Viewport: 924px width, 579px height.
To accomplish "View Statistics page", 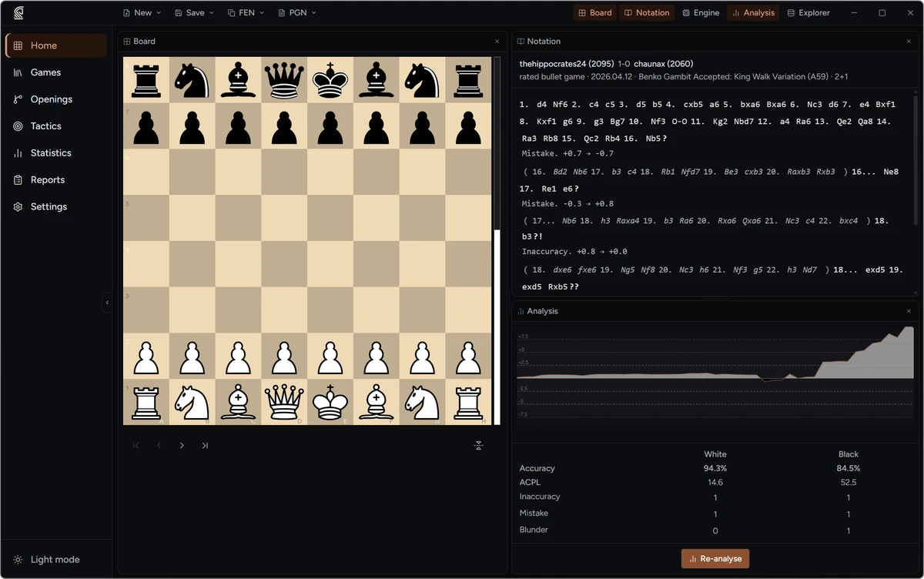I will point(56,153).
